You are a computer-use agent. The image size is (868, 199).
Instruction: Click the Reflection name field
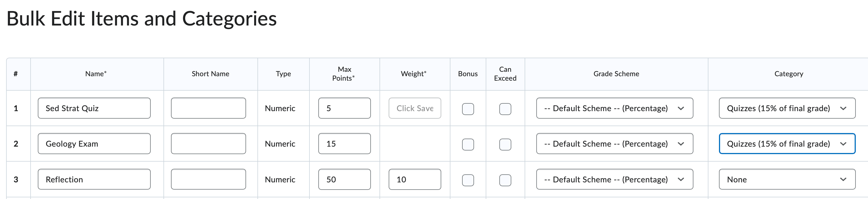coord(94,179)
